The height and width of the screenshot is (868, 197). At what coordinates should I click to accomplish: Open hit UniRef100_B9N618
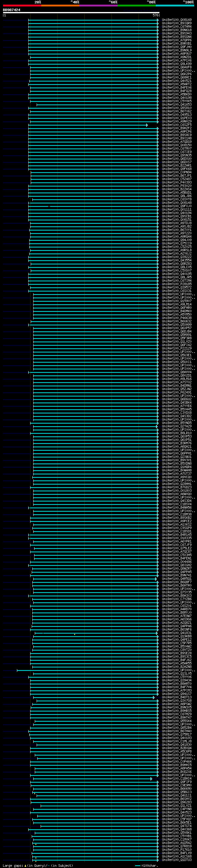click(177, 30)
